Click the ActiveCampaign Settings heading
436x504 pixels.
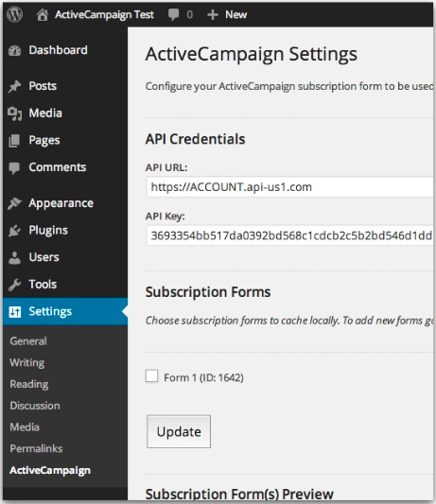[252, 54]
